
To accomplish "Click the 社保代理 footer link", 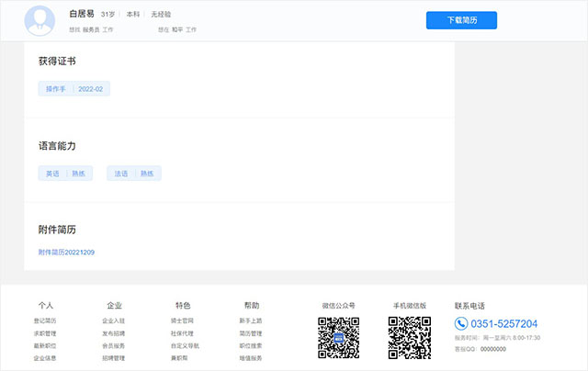I will pyautogui.click(x=182, y=333).
